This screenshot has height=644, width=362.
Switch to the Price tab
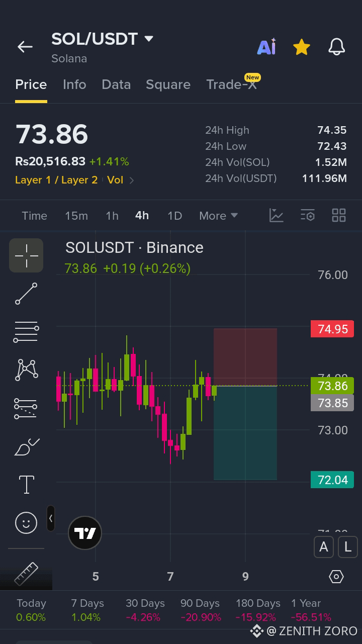pos(31,84)
